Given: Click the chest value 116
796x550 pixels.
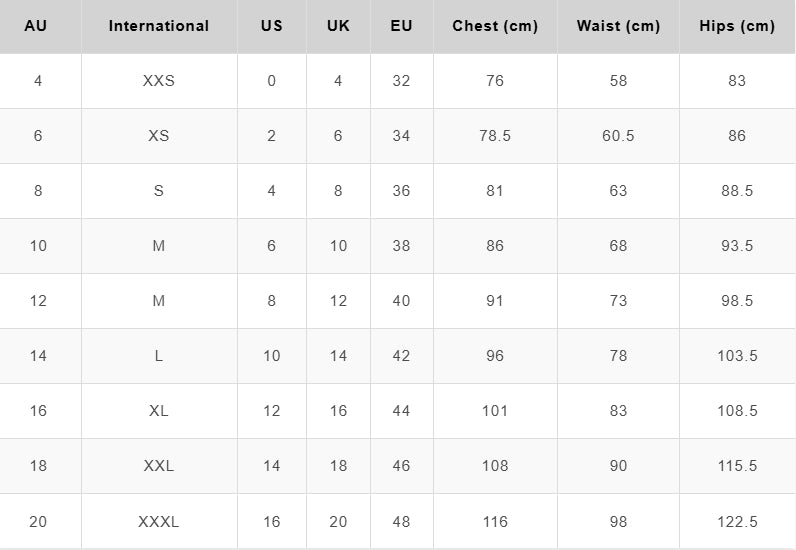Looking at the screenshot, I should coord(495,522).
